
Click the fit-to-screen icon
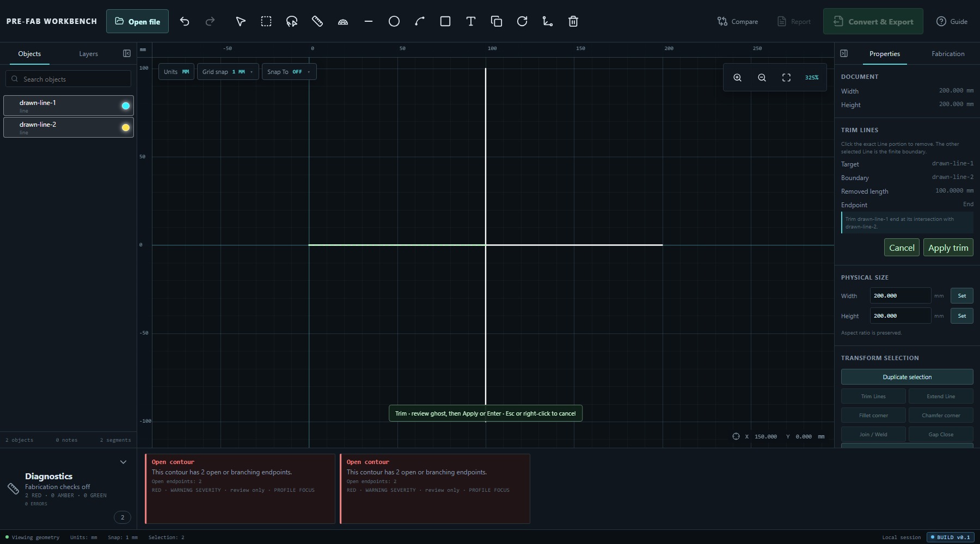pos(786,78)
